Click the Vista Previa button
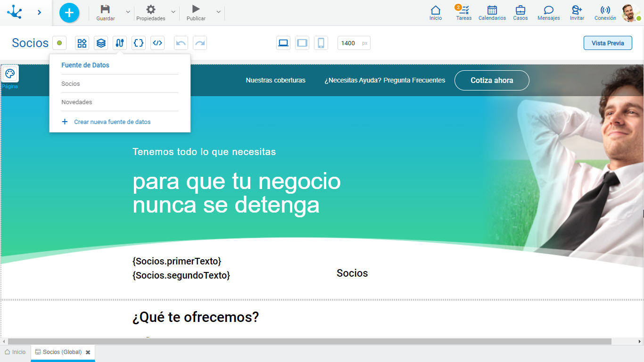 608,43
